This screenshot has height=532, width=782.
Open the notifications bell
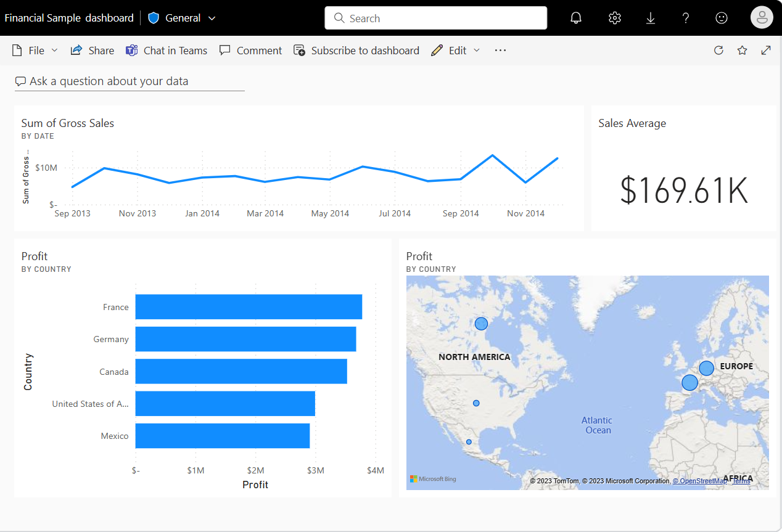tap(575, 17)
